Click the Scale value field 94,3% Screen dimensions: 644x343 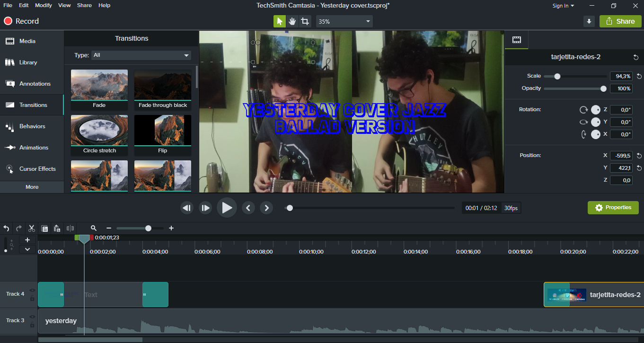tap(621, 76)
